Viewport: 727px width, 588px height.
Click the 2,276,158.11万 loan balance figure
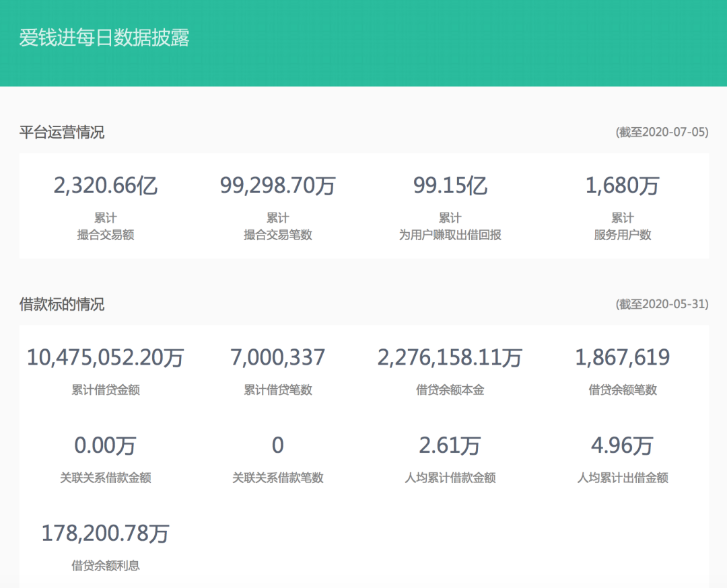pyautogui.click(x=450, y=357)
